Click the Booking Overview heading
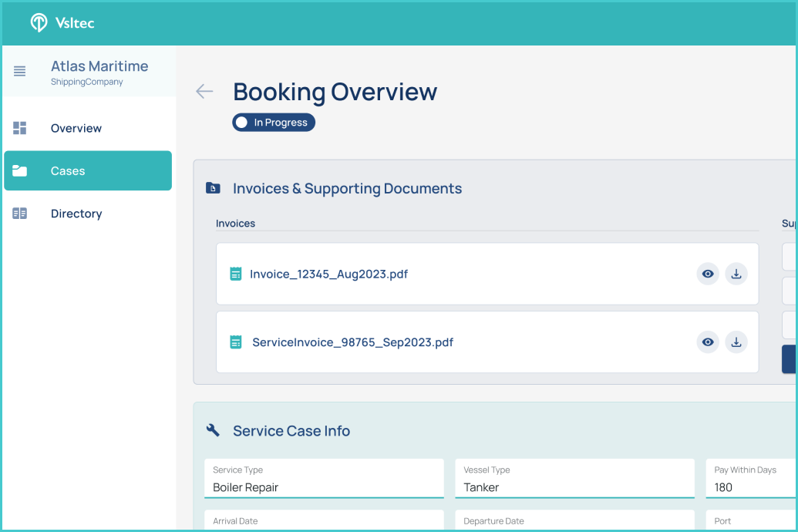This screenshot has height=532, width=798. pos(335,93)
